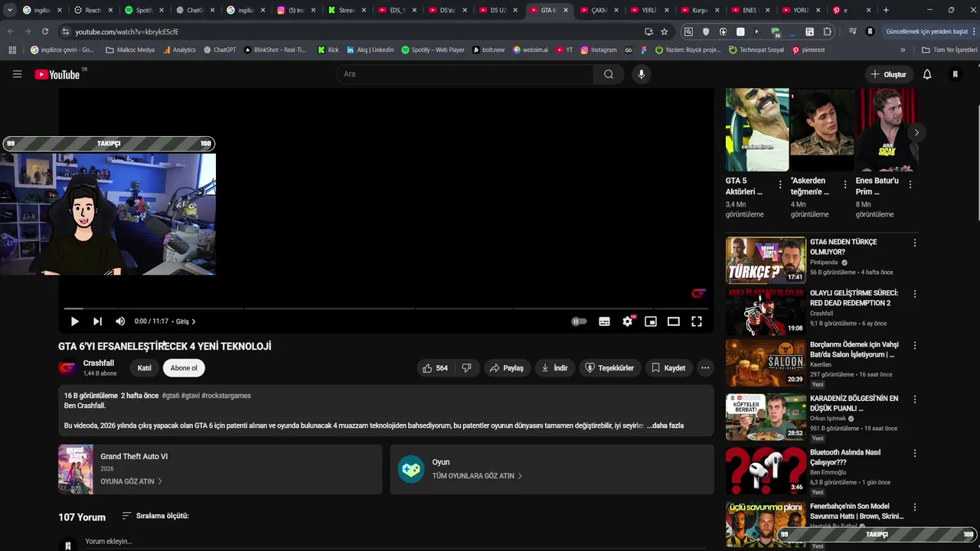Subscribe with Abone ol button
This screenshot has height=551, width=980.
184,368
